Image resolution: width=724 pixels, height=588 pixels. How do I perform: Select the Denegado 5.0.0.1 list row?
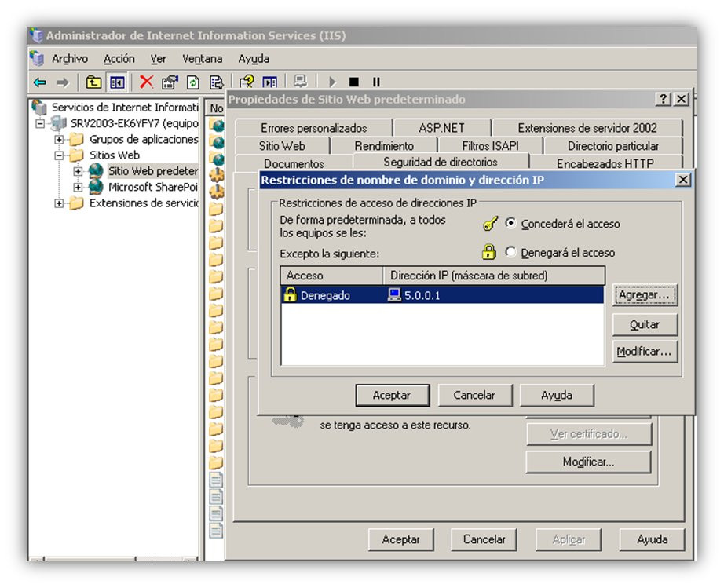pos(442,295)
